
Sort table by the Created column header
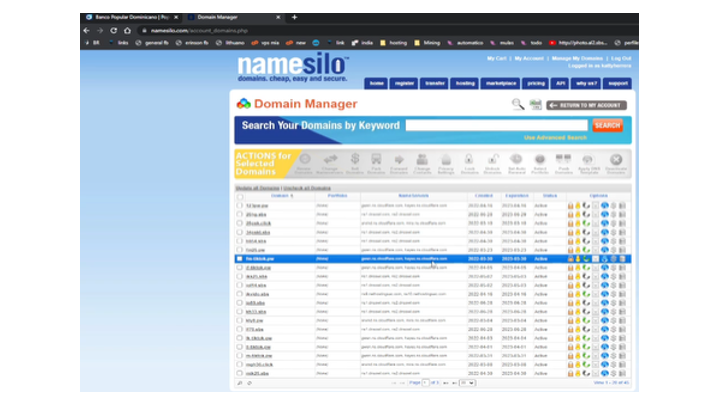point(484,196)
